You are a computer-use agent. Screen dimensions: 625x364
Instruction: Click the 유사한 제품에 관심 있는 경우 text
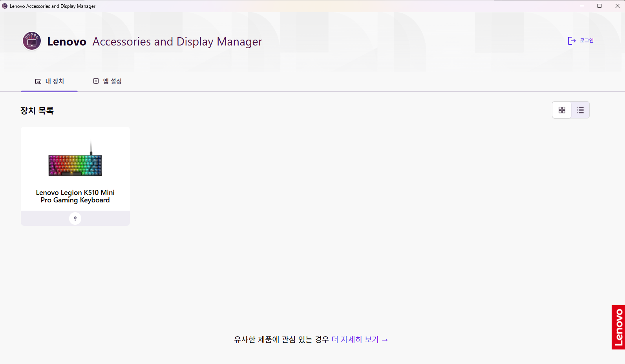click(x=281, y=340)
